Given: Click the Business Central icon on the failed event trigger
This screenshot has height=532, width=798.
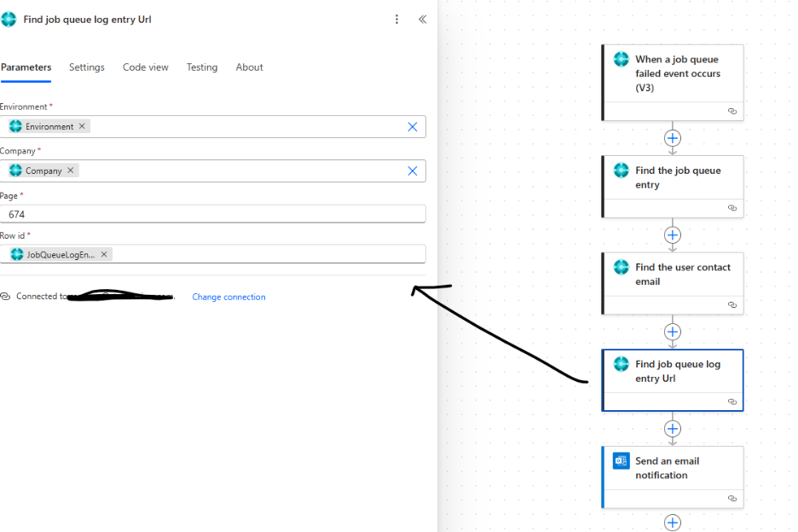Looking at the screenshot, I should click(622, 60).
